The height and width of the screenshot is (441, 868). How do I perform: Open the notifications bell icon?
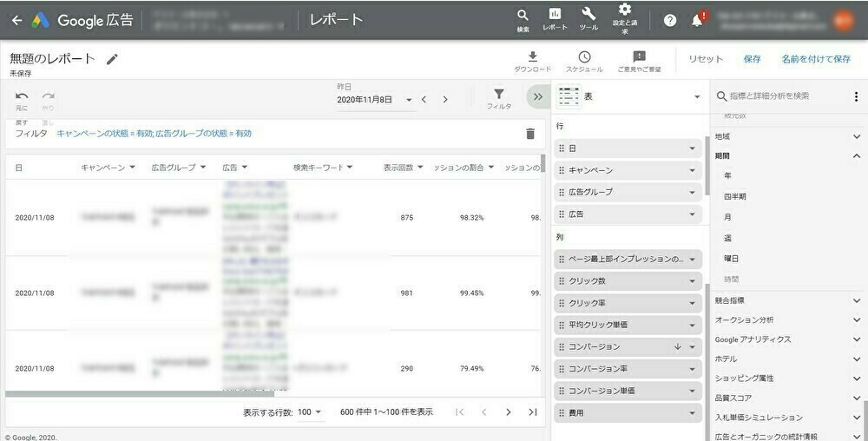(698, 21)
